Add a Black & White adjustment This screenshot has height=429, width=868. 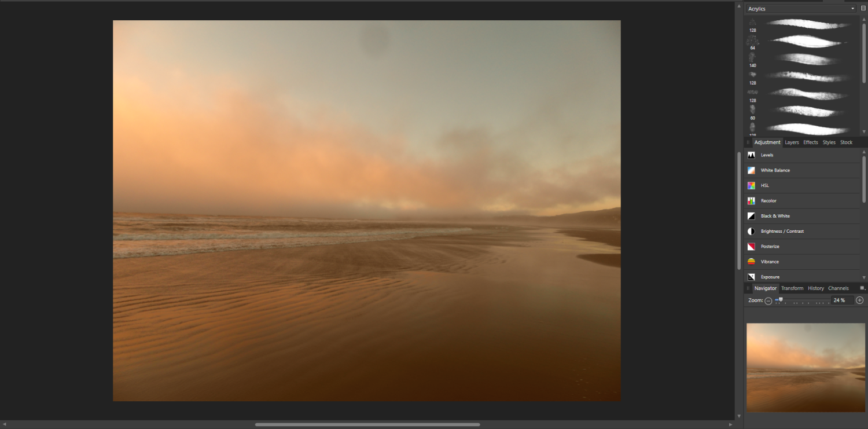point(803,216)
